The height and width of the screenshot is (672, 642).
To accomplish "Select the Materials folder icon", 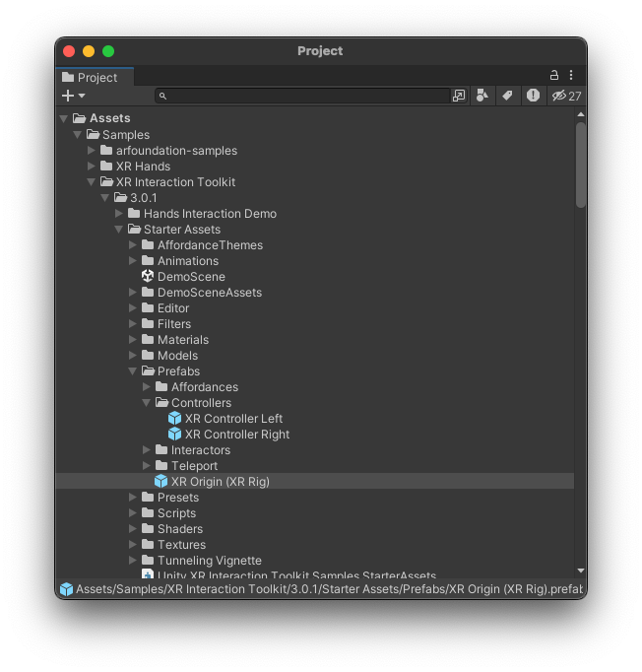I will pyautogui.click(x=148, y=339).
